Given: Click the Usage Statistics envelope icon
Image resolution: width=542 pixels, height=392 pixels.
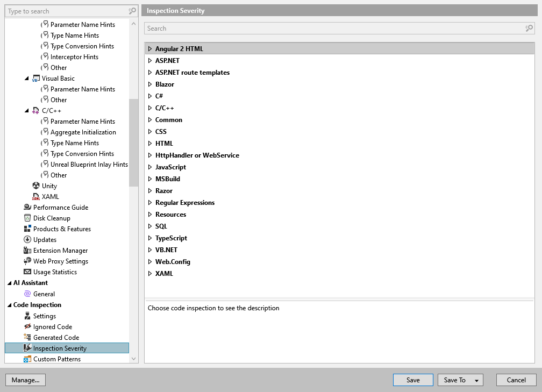Looking at the screenshot, I should (27, 272).
